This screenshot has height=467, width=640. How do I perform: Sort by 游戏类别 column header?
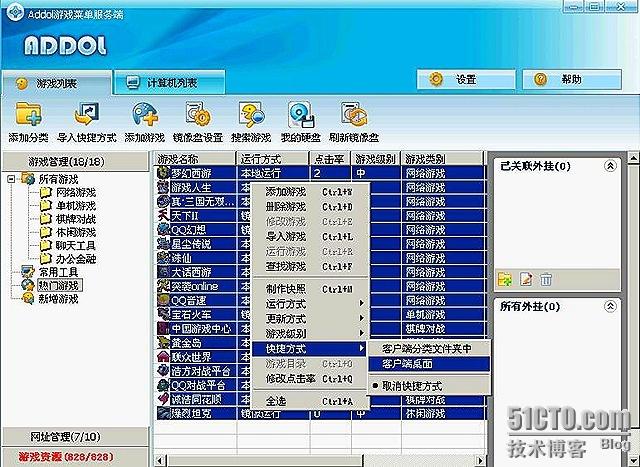point(442,158)
